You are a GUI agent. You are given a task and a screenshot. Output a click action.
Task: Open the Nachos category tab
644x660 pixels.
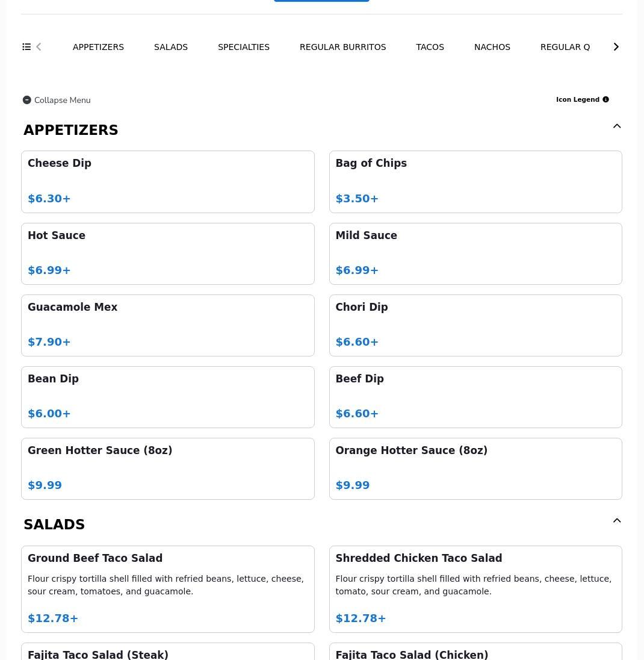click(492, 47)
